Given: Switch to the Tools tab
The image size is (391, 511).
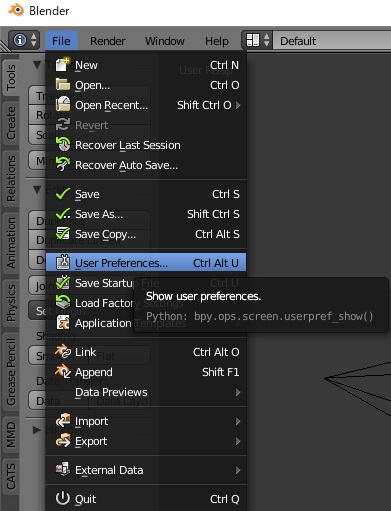Looking at the screenshot, I should pos(11,77).
